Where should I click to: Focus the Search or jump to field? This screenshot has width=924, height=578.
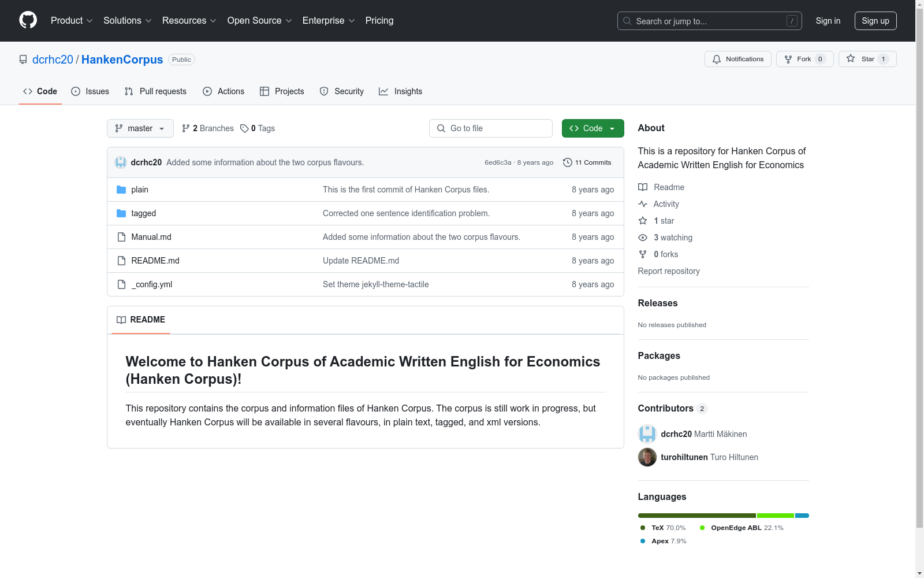click(x=710, y=21)
